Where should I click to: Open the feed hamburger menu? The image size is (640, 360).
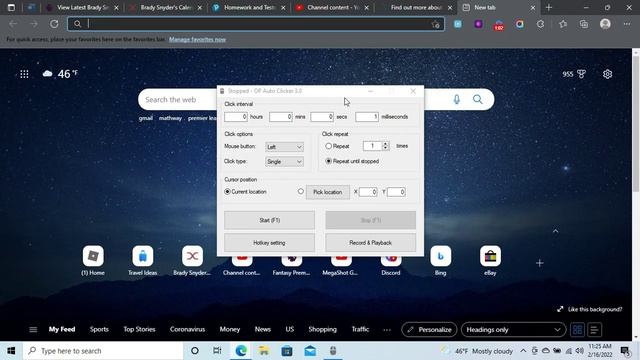pyautogui.click(x=33, y=329)
